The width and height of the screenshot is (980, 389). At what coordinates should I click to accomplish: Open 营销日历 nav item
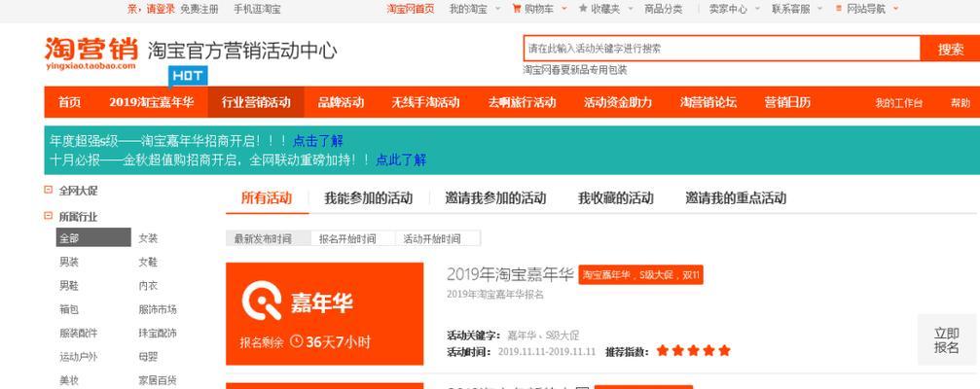[787, 102]
